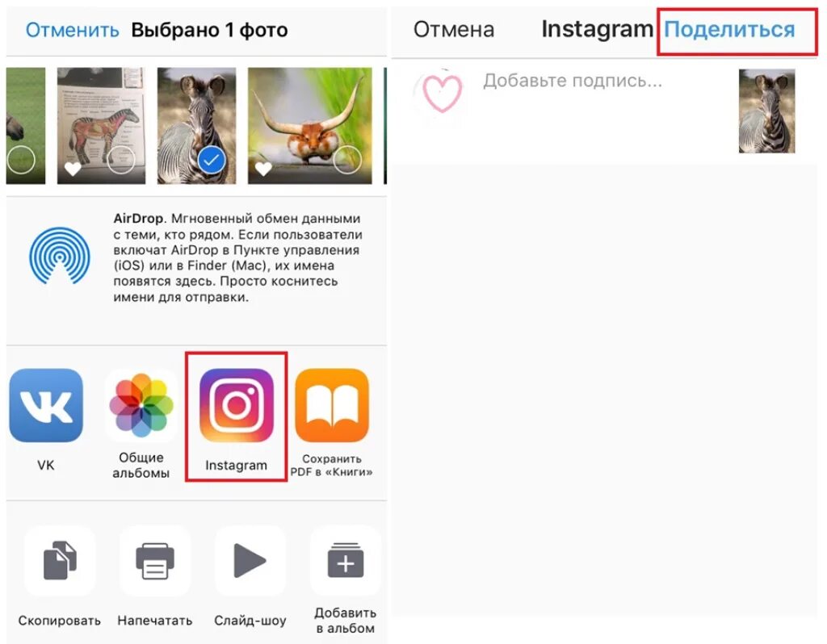Select the partially visible leftmost photo circle
The image size is (827, 644).
(x=21, y=161)
